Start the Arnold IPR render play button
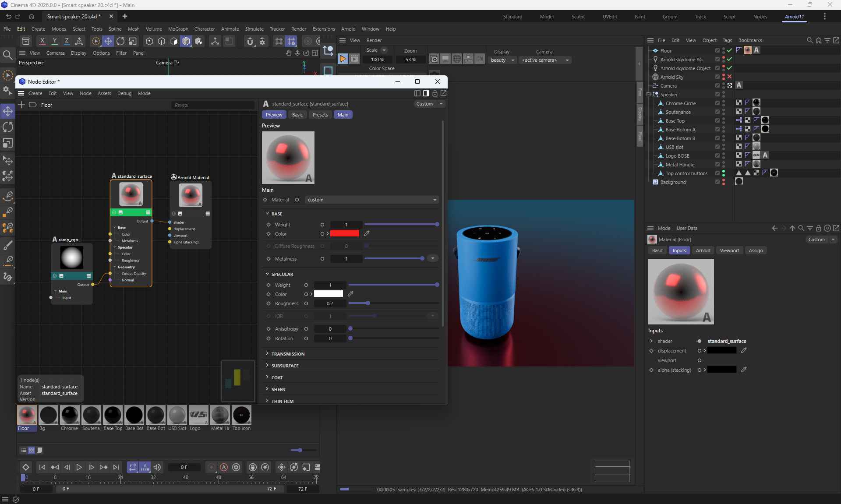This screenshot has height=504, width=841. [343, 59]
